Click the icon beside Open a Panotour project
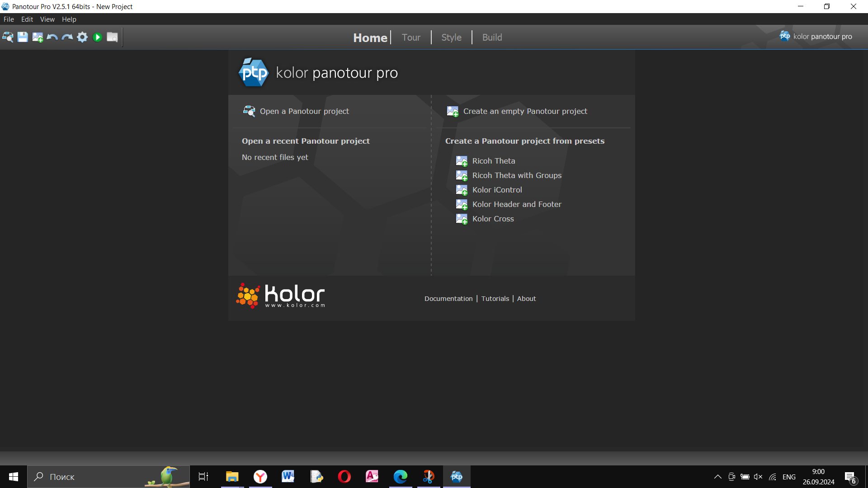 click(249, 111)
